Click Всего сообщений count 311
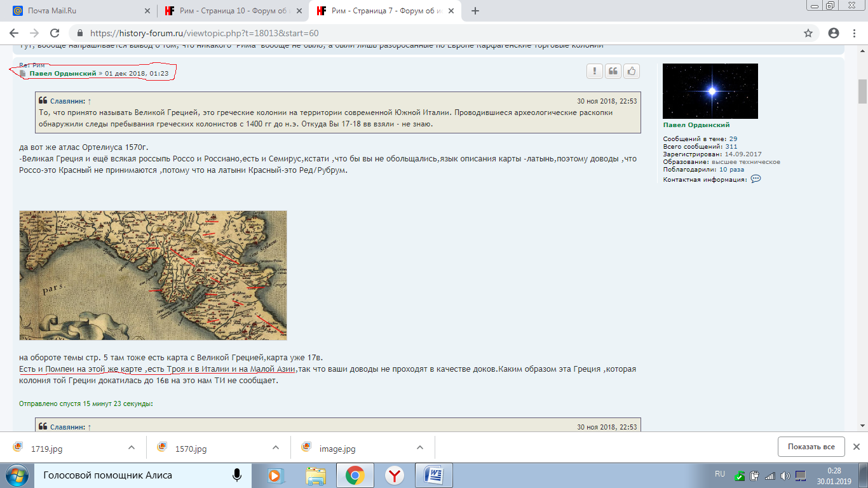Screen dimensions: 868x488 tap(731, 146)
